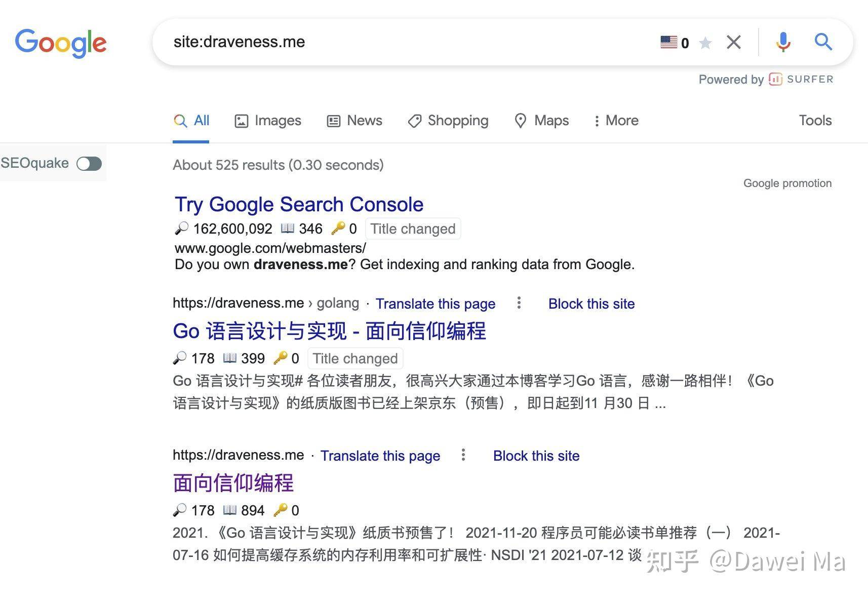Click the US flag icon in search bar
The image size is (868, 596).
(668, 42)
